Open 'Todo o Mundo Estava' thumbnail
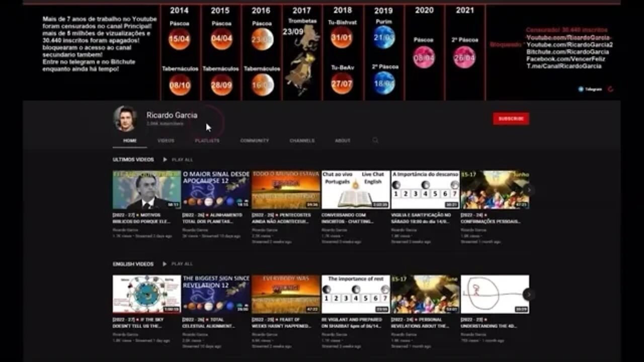The image size is (644, 362). pyautogui.click(x=286, y=190)
